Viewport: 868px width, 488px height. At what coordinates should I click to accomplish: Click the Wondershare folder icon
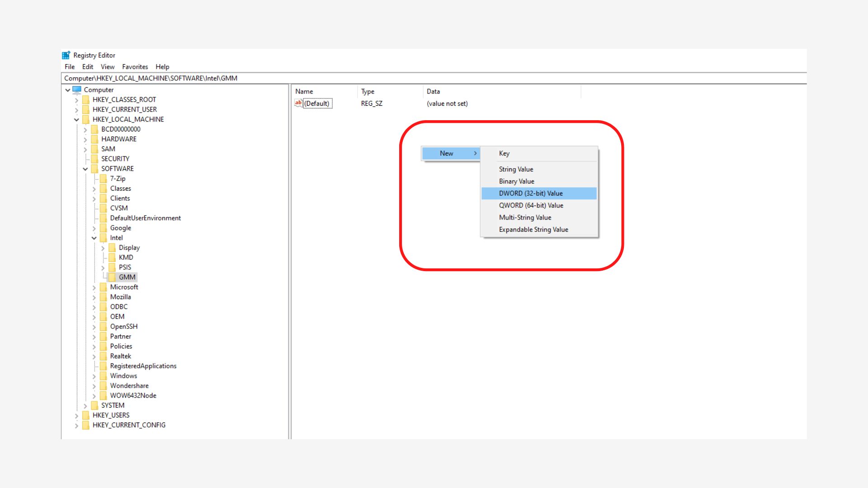tap(104, 386)
